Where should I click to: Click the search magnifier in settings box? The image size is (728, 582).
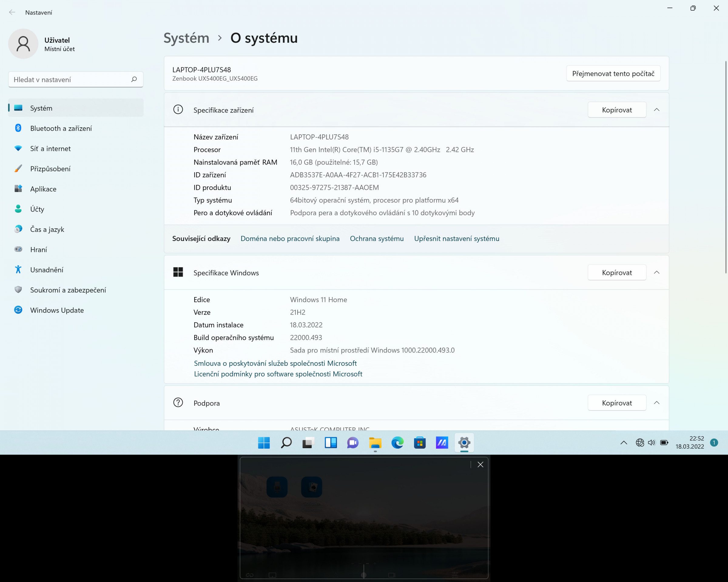(x=134, y=79)
